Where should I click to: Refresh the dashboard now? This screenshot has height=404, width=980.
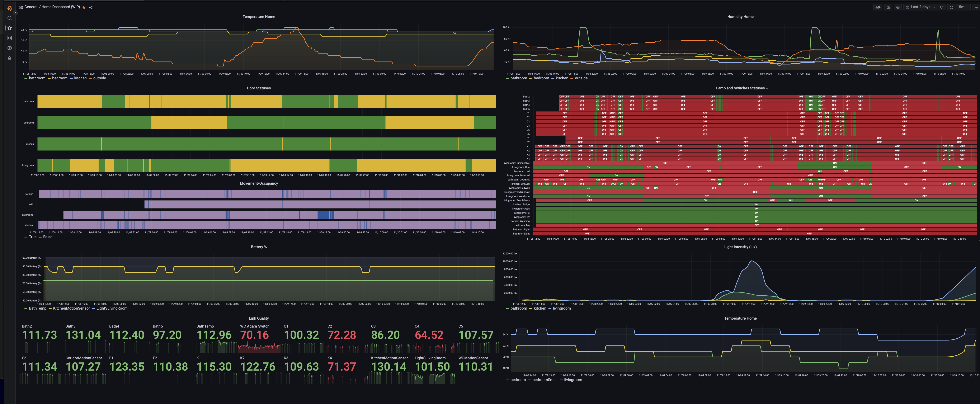(x=951, y=7)
